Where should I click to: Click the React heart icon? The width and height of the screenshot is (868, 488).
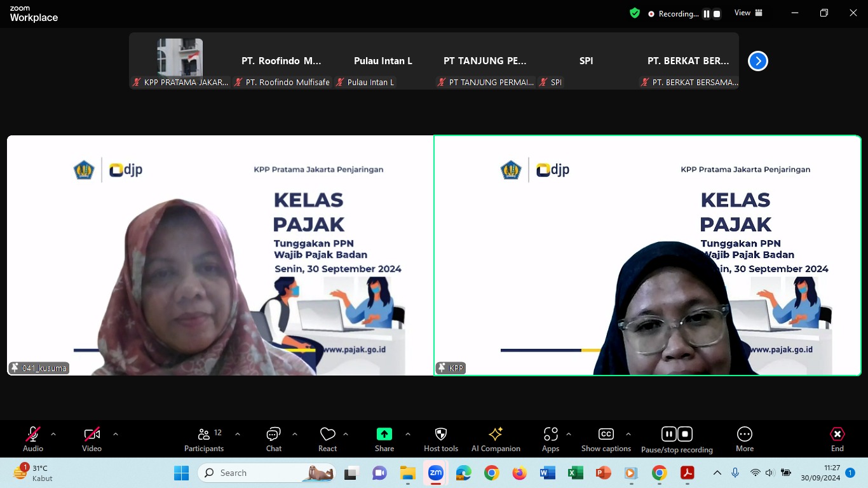[327, 440]
